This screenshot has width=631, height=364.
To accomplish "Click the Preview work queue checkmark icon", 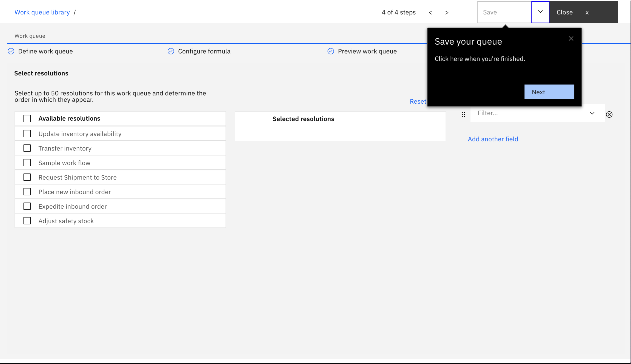I will click(x=331, y=51).
